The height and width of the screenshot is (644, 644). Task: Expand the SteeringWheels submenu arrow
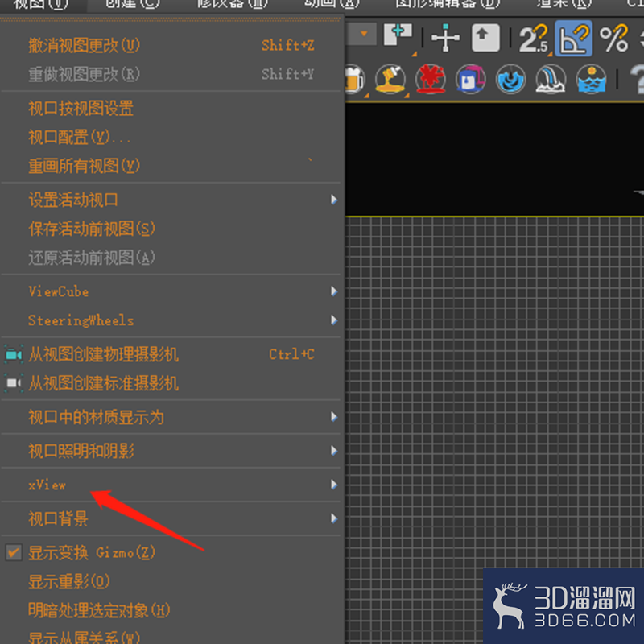click(x=334, y=320)
